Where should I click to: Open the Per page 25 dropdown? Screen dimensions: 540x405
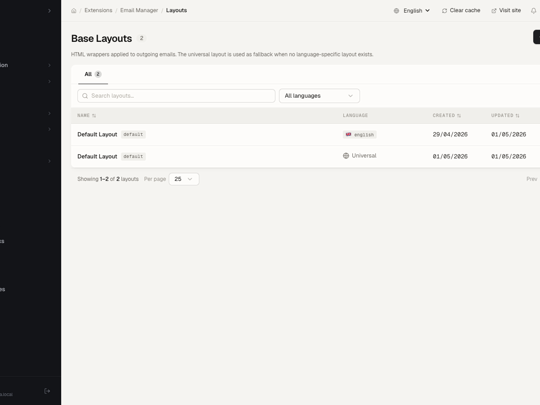coord(184,179)
